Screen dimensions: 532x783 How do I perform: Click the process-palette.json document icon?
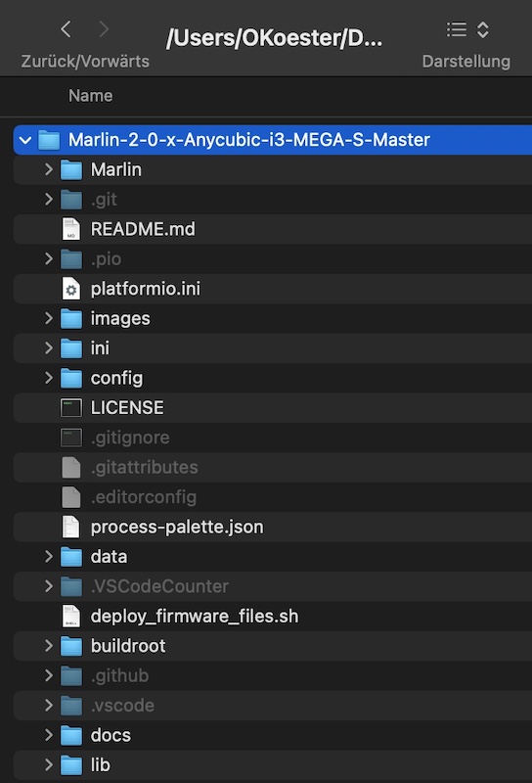70,527
